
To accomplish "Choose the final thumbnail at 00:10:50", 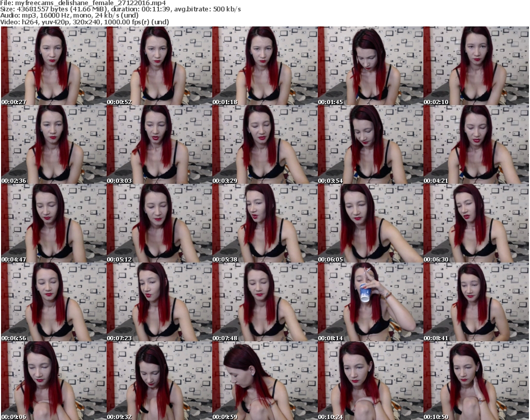I will (x=476, y=381).
